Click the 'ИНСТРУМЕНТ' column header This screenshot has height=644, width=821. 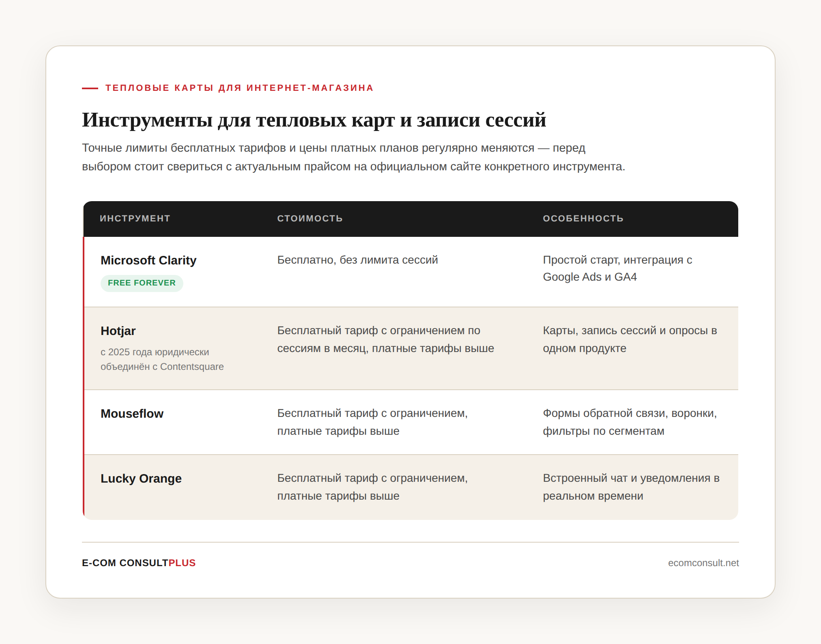coord(135,219)
